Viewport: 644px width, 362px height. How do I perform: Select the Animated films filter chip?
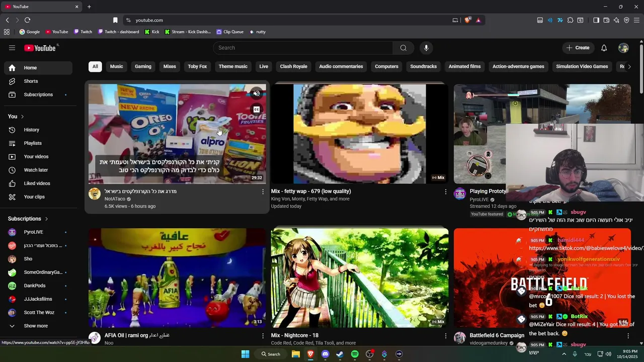tap(464, 66)
